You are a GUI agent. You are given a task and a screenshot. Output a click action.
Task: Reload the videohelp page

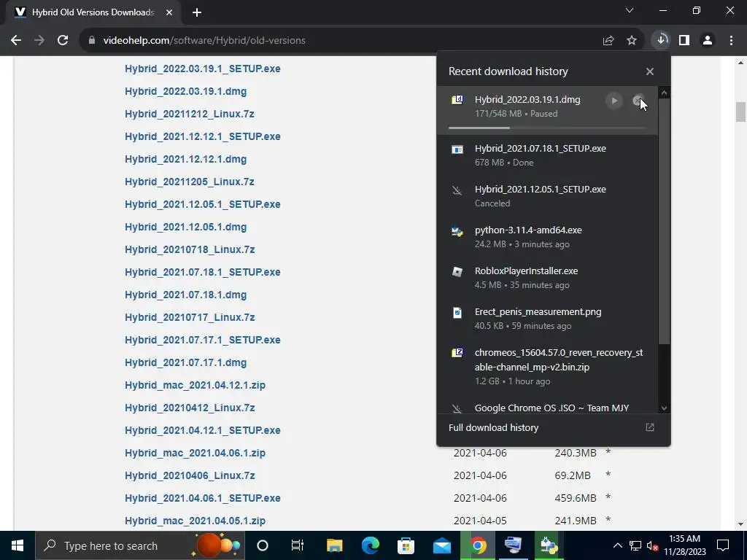pos(63,41)
